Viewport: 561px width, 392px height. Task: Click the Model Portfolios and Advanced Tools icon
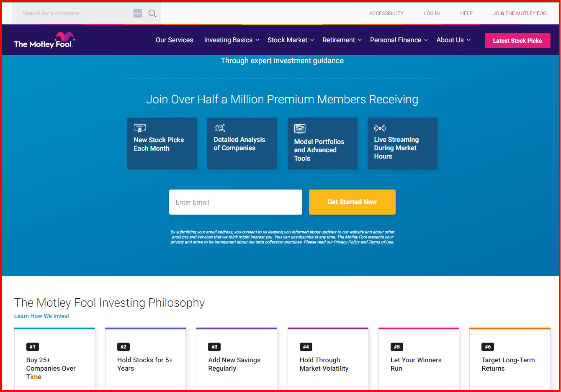(300, 128)
